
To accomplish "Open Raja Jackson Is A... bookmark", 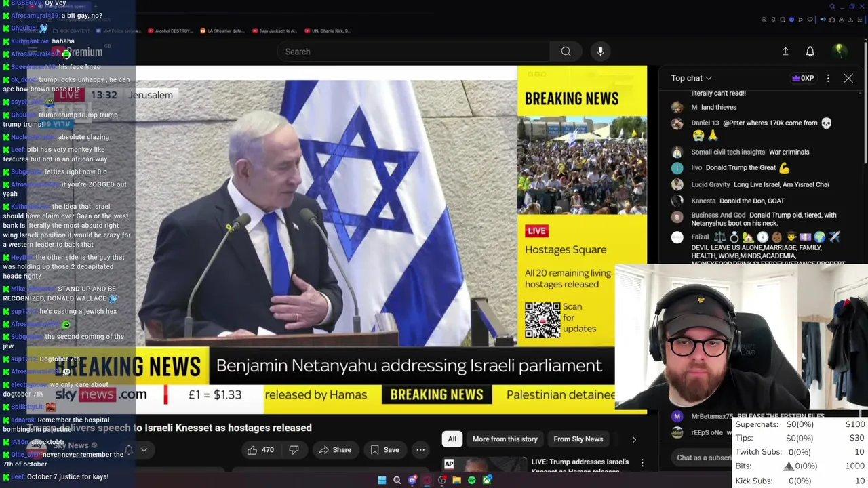I will (x=273, y=30).
